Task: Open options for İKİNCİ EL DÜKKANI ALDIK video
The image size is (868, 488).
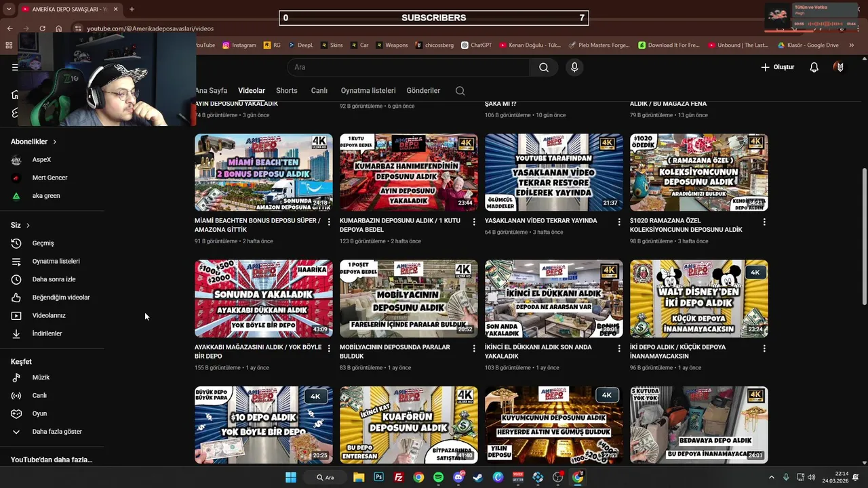Action: (619, 348)
